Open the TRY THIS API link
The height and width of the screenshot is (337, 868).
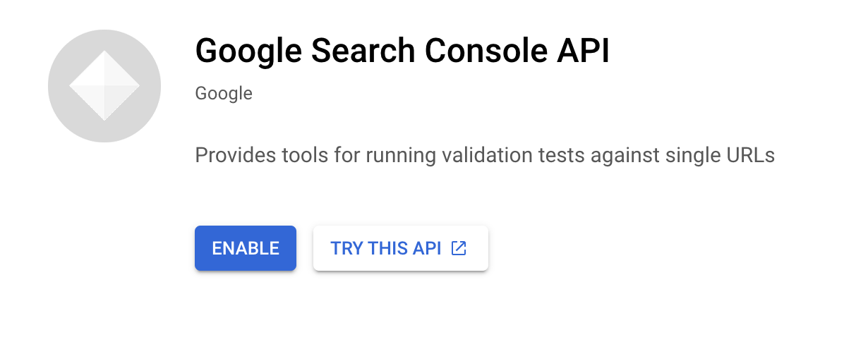click(x=401, y=248)
